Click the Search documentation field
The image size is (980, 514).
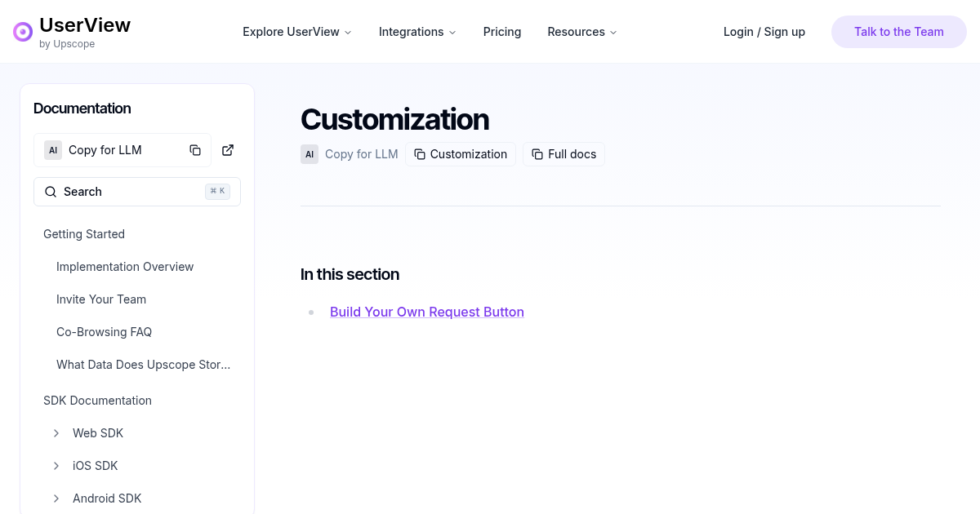click(137, 192)
